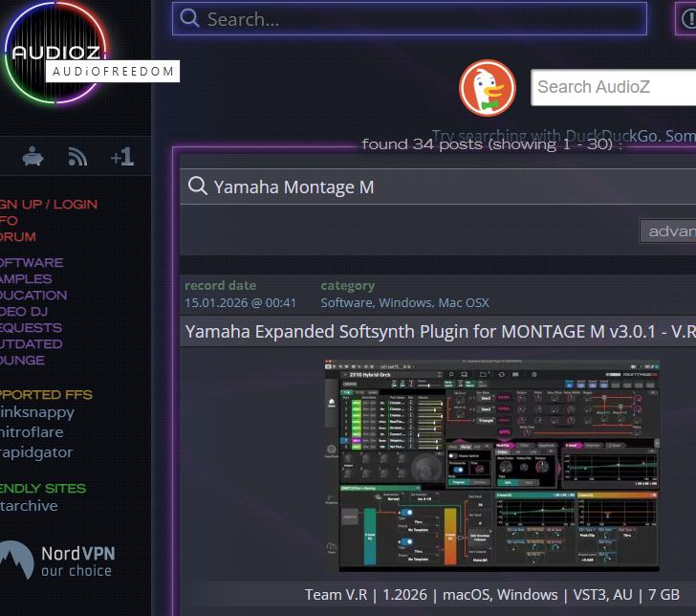Click the found 34 posts text
Image resolution: width=696 pixels, height=616 pixels.
491,144
